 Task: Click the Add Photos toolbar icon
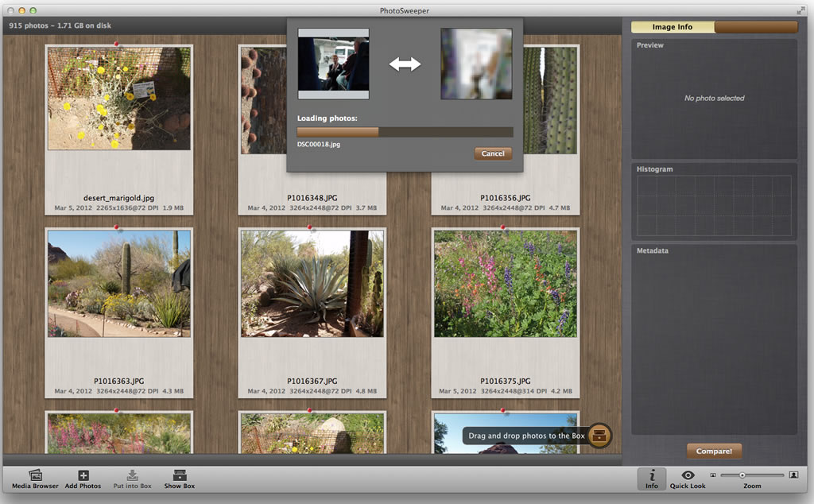point(83,475)
